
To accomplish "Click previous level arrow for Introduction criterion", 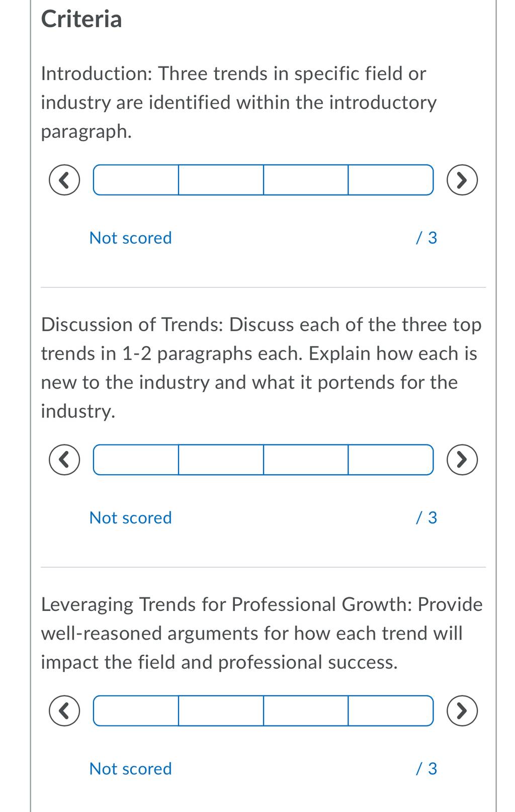I will click(64, 180).
